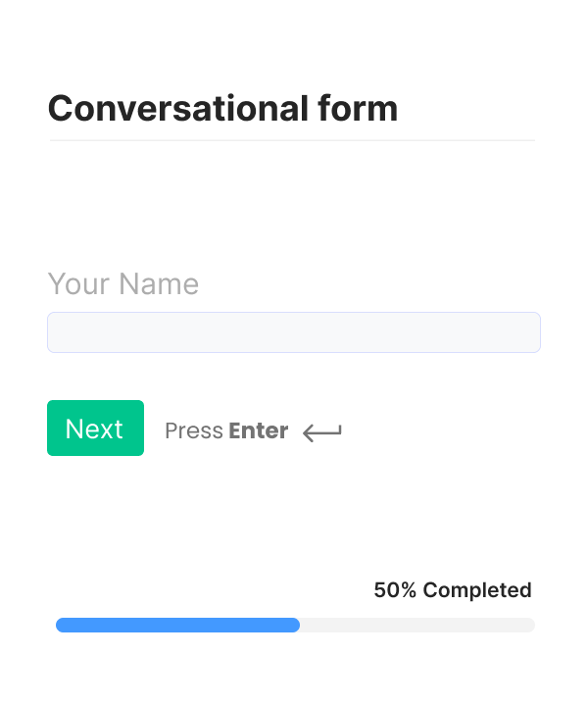This screenshot has width=588, height=706.
Task: Click the Enter key arrow icon
Action: (321, 431)
